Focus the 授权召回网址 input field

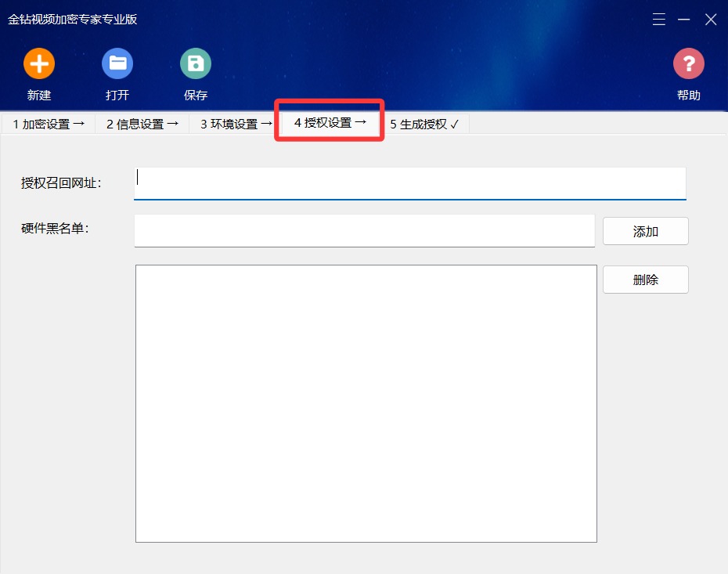[x=410, y=183]
